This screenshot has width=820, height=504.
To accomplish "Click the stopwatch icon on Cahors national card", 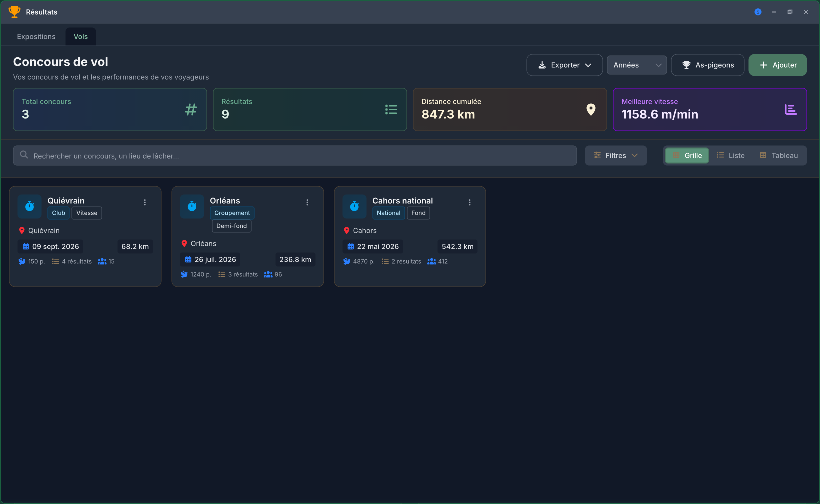I will click(x=354, y=206).
